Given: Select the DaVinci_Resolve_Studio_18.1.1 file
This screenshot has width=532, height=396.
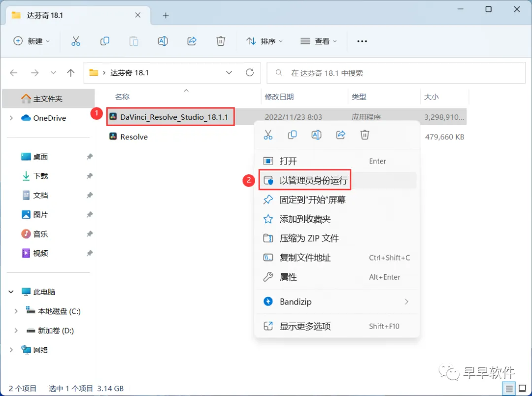Looking at the screenshot, I should [174, 117].
